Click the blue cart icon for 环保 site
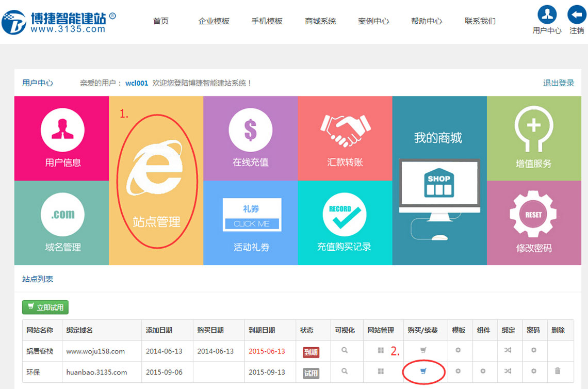The height and width of the screenshot is (389, 588). [x=423, y=371]
